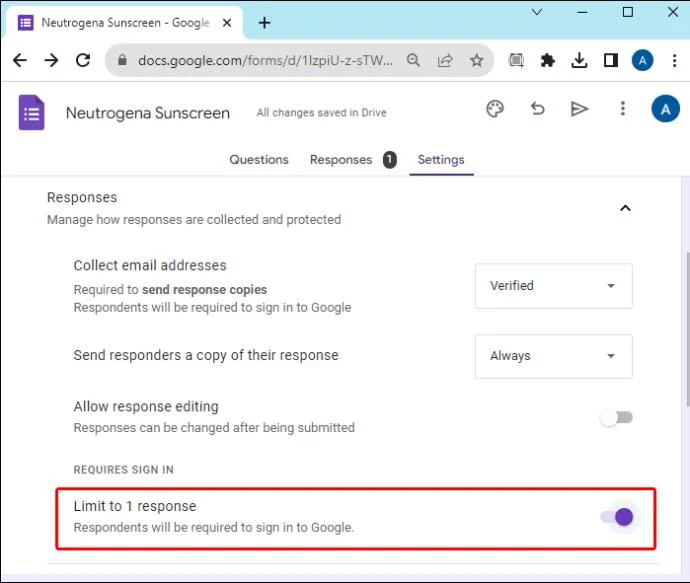
Task: Click Manage how responses are collected text
Action: (x=194, y=219)
